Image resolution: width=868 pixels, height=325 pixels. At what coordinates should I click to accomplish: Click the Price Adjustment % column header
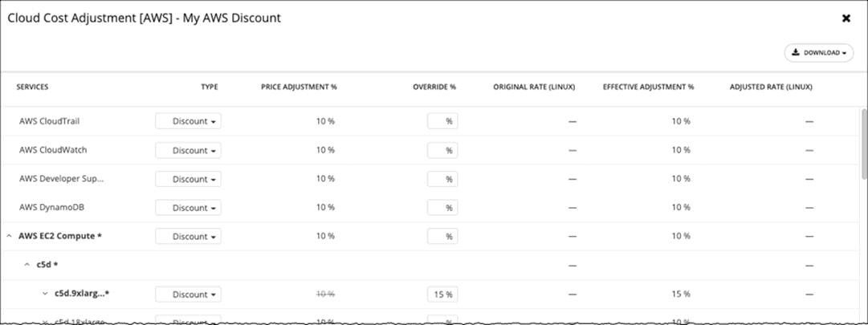(299, 87)
